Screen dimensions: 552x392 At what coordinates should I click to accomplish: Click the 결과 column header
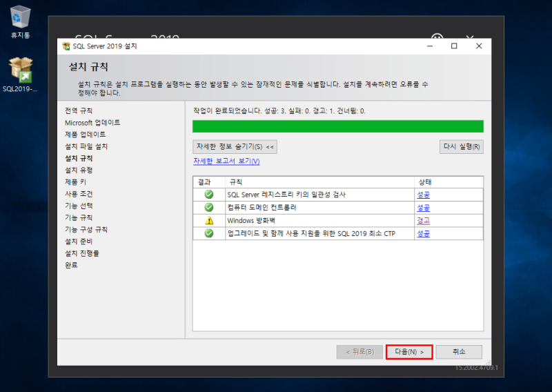tap(209, 182)
